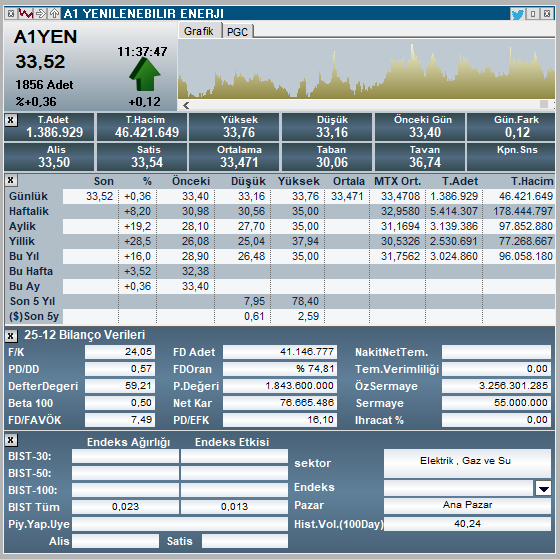Click the chart scrollbar thumb

tap(544, 104)
